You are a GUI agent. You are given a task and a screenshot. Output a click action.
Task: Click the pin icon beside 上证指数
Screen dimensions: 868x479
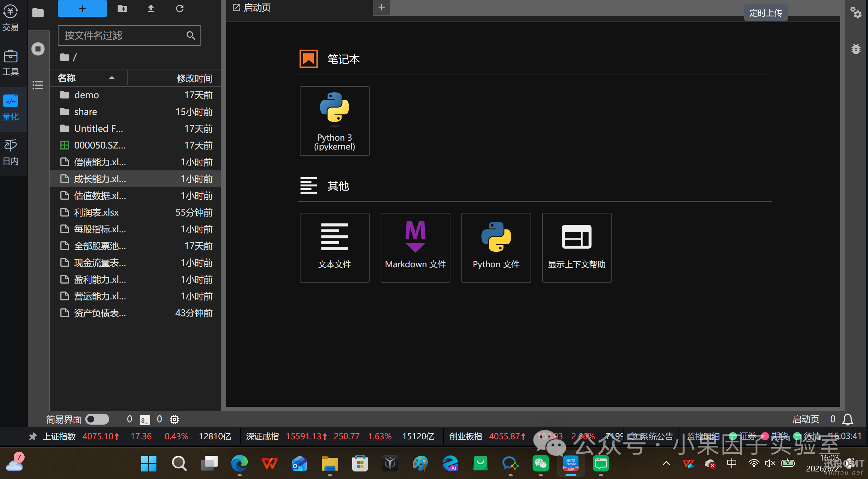(x=33, y=436)
